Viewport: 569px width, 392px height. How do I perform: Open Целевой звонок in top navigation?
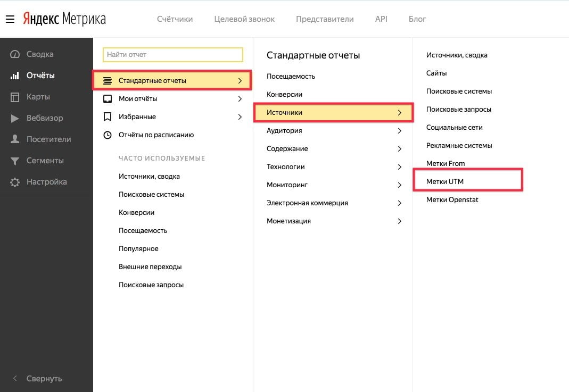(244, 19)
